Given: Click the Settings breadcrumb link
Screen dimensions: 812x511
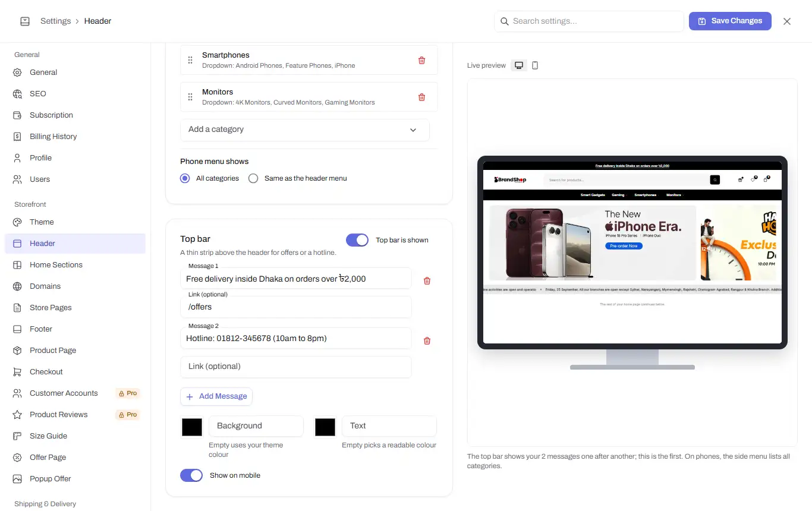Looking at the screenshot, I should pos(55,21).
